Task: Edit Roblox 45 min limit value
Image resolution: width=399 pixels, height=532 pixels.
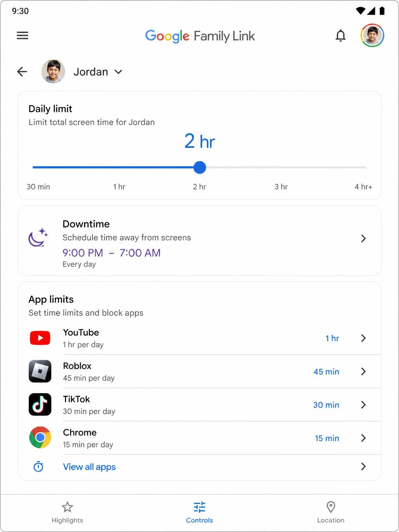Action: pyautogui.click(x=326, y=372)
